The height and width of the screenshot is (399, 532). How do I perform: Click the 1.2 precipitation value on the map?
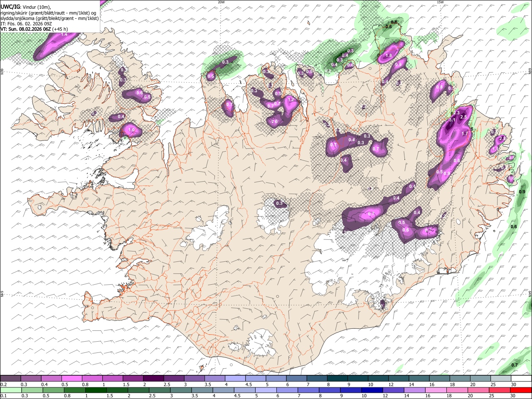tap(291, 100)
